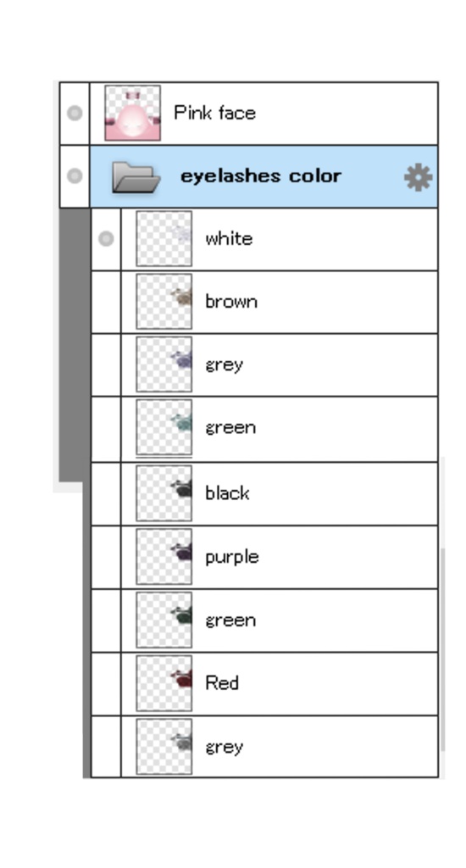This screenshot has width=466, height=868.
Task: Click the eyelashes color folder icon
Action: tap(136, 177)
